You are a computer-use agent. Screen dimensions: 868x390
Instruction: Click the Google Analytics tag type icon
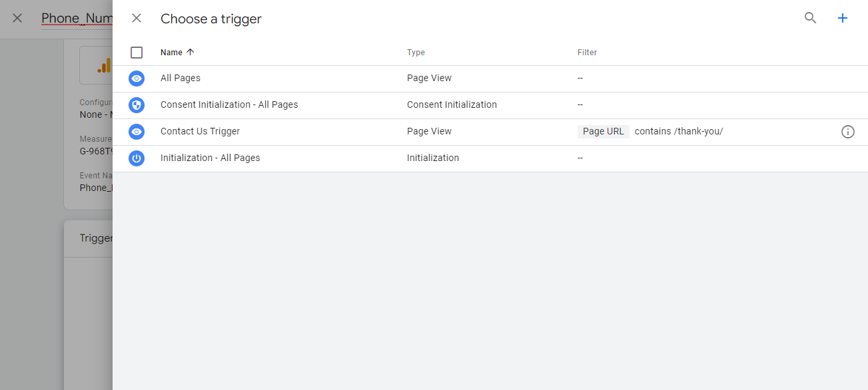coord(104,65)
